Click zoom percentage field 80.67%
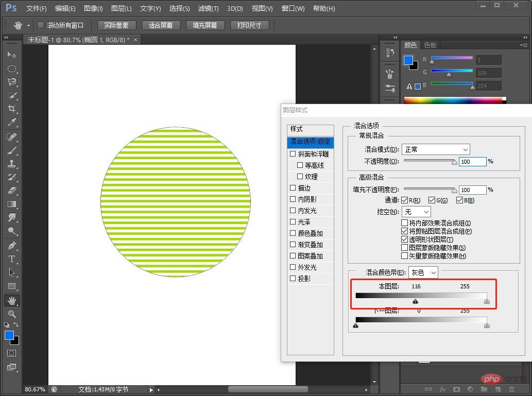The width and height of the screenshot is (532, 396). 35,389
